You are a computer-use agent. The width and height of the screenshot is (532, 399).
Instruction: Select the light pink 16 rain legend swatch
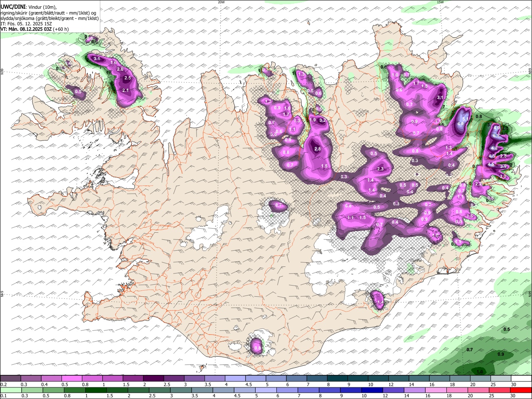(x=436, y=390)
